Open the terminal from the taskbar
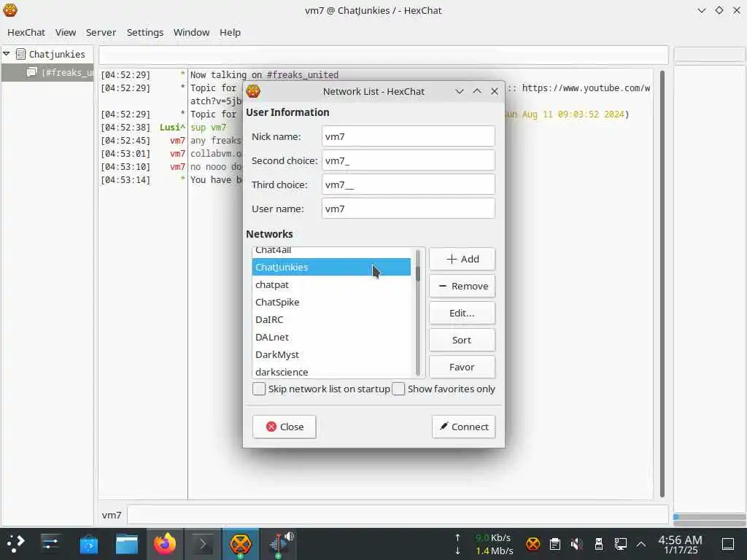Viewport: 747px width, 560px height. [203, 543]
